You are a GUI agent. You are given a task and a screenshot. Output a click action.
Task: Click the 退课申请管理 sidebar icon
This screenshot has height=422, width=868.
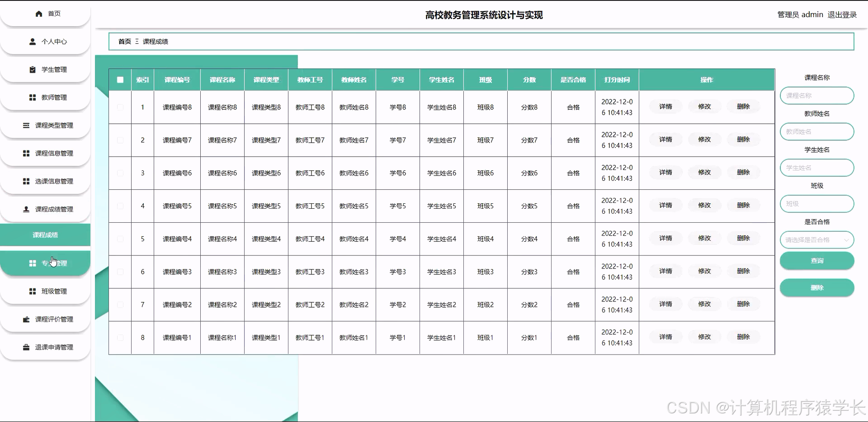26,347
